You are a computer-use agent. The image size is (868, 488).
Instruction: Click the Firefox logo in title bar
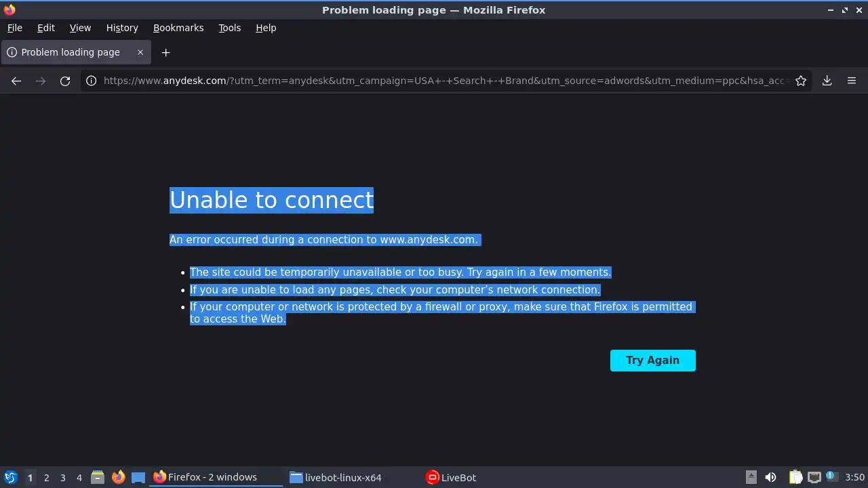(x=9, y=9)
